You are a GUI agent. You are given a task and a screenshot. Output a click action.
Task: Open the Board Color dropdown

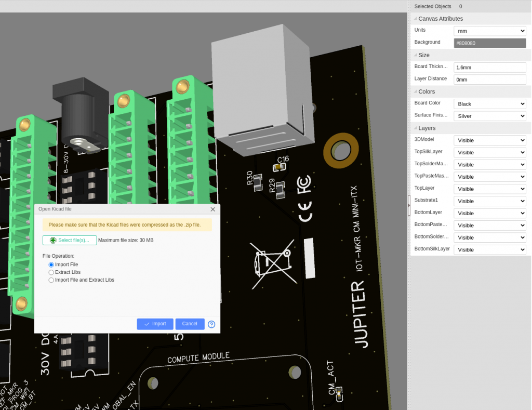click(489, 104)
